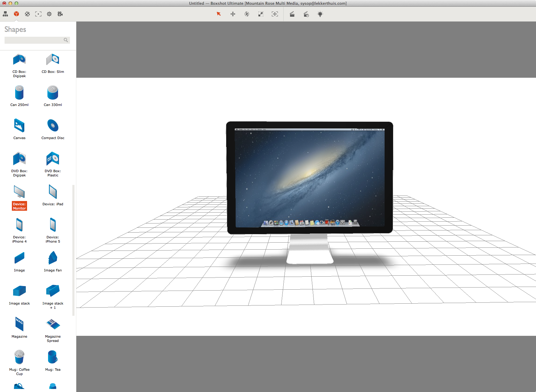Screen dimensions: 536x392
Task: Select the CD Box: Digipak shape
Action: point(19,66)
